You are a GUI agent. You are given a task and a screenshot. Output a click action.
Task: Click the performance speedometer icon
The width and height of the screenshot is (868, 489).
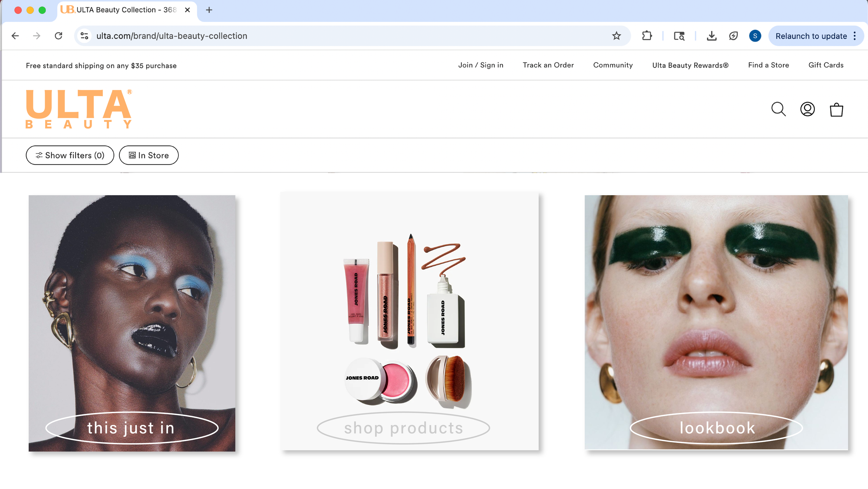[733, 36]
